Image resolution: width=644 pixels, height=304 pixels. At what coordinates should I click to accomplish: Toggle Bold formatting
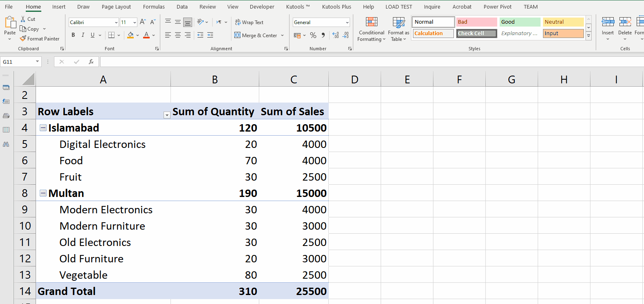point(73,36)
